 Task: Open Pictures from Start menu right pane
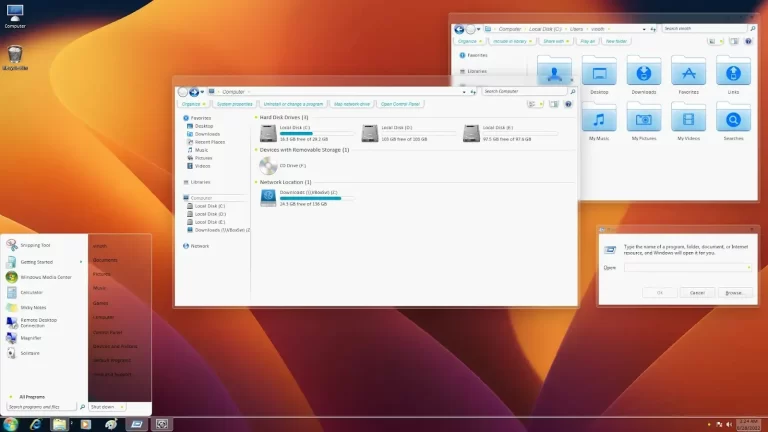tap(101, 274)
